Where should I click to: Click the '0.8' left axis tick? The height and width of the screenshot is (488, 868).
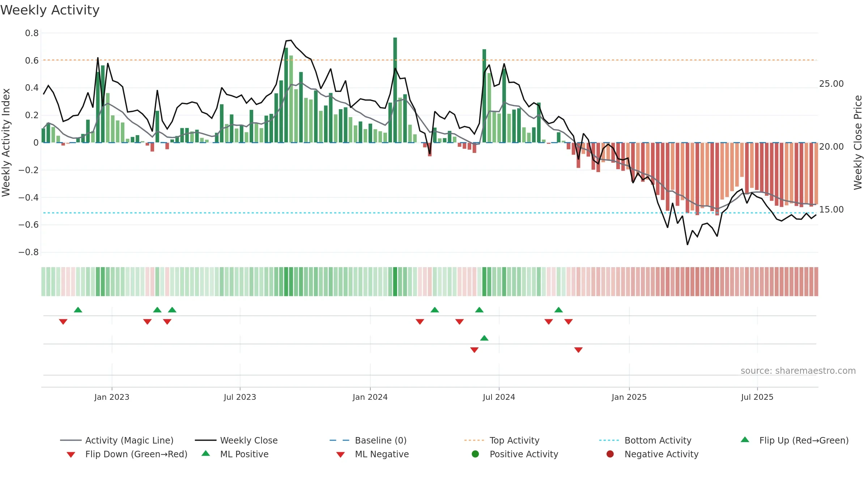[32, 33]
